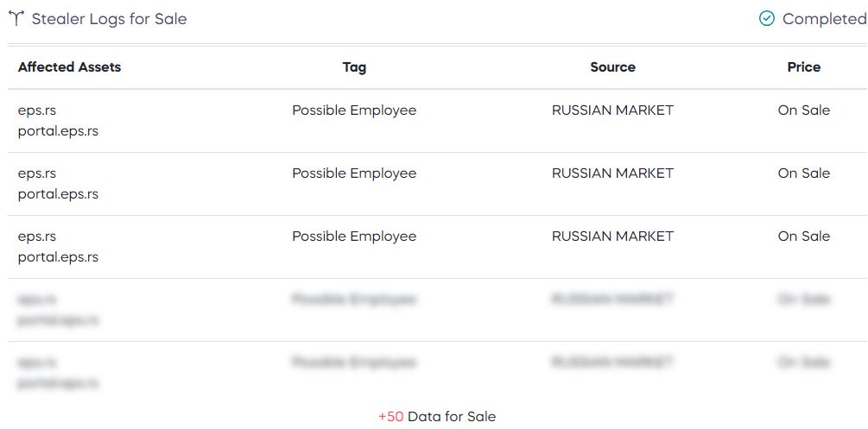Image resolution: width=868 pixels, height=429 pixels.
Task: Open portal.eps.rs in the first row
Action: pyautogui.click(x=58, y=132)
